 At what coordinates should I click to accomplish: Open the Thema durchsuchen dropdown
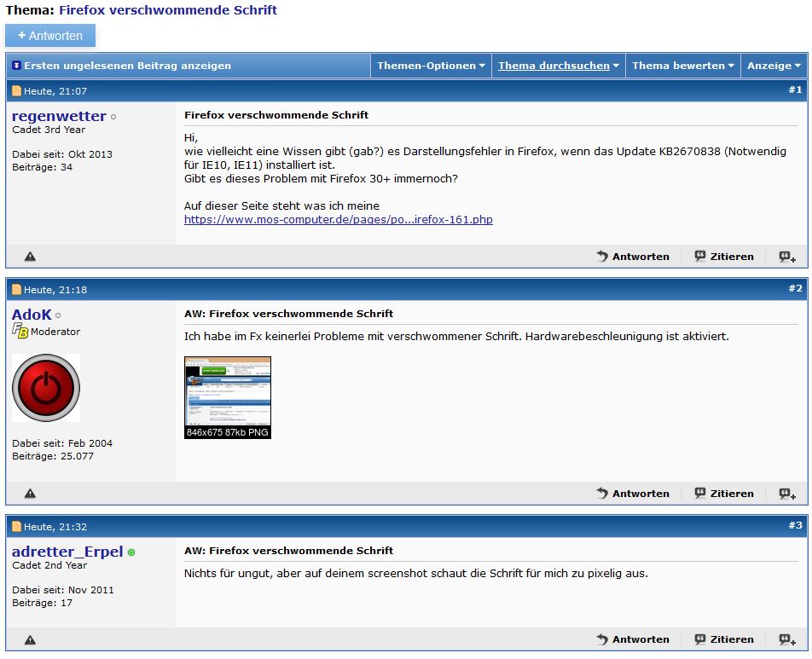pyautogui.click(x=558, y=66)
